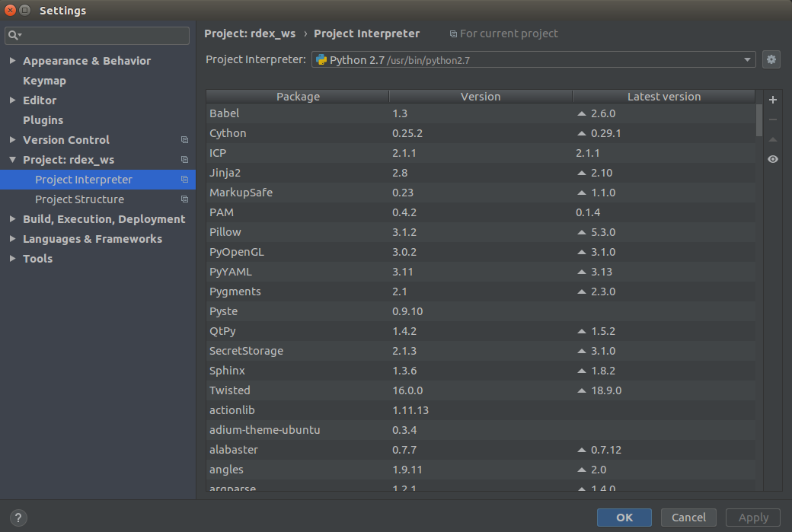The image size is (792, 532).
Task: Select the PyOpenGL package row
Action: click(481, 252)
